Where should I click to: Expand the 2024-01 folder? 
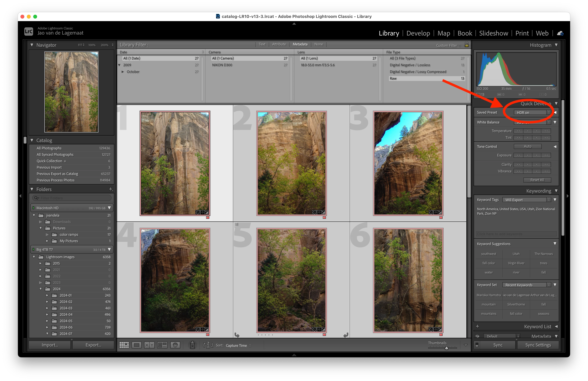click(47, 295)
